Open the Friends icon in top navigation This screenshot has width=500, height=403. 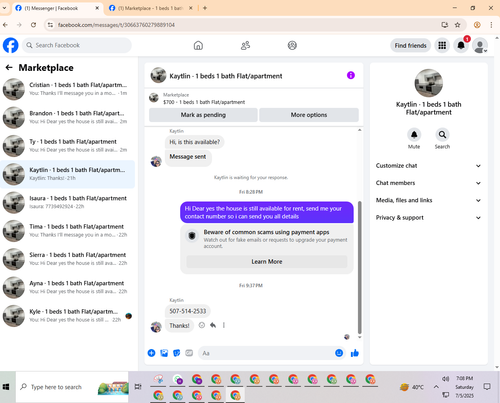245,45
